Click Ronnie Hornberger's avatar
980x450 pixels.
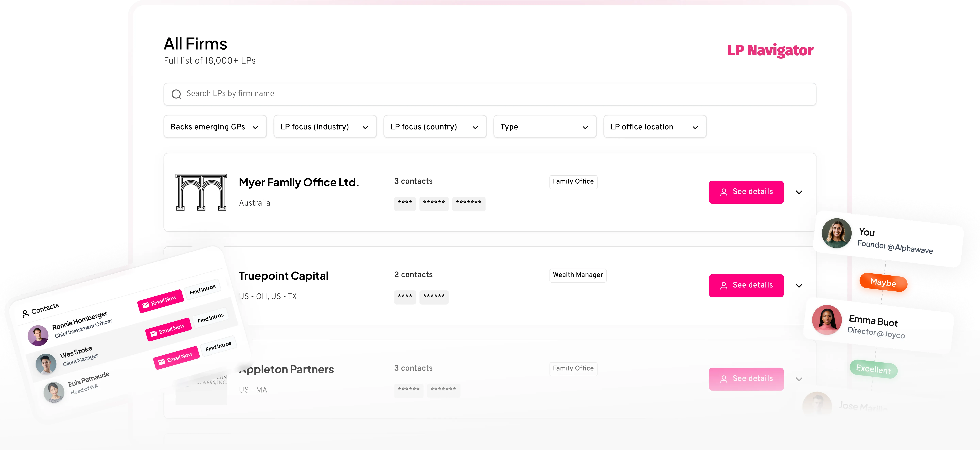click(38, 335)
